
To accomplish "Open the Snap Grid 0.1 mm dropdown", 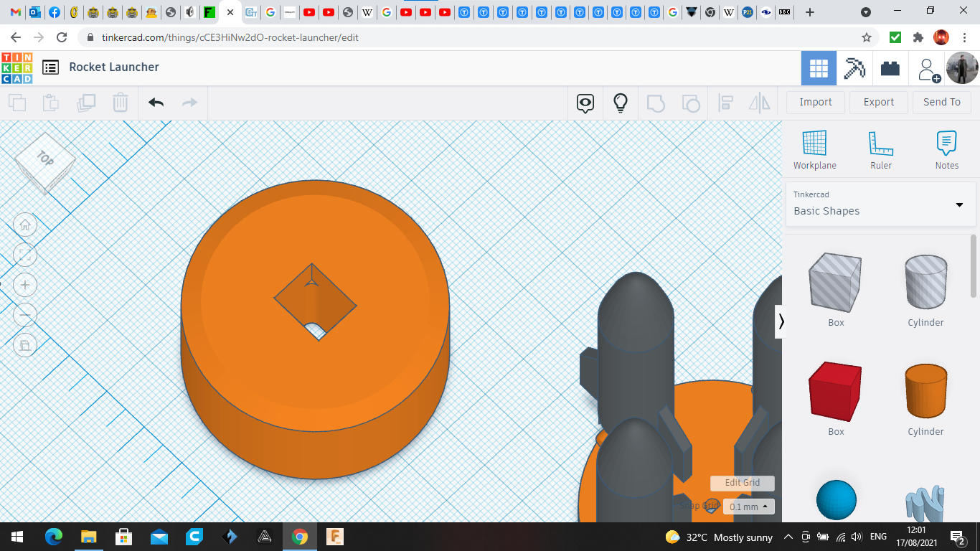I will [748, 507].
